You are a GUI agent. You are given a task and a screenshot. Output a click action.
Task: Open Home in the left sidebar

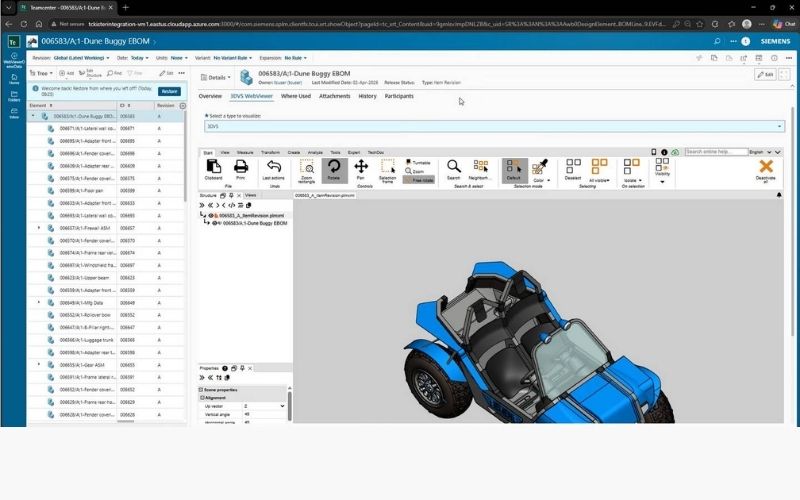coord(14,79)
